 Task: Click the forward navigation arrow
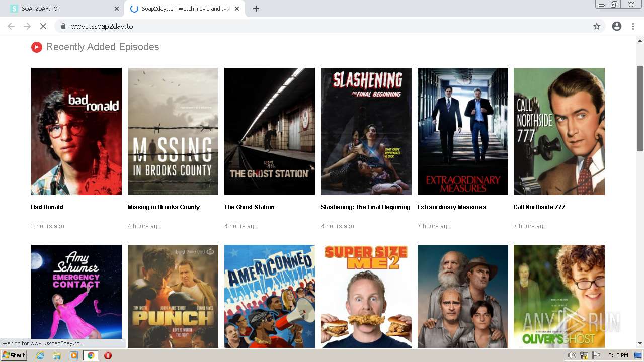pos(27,26)
